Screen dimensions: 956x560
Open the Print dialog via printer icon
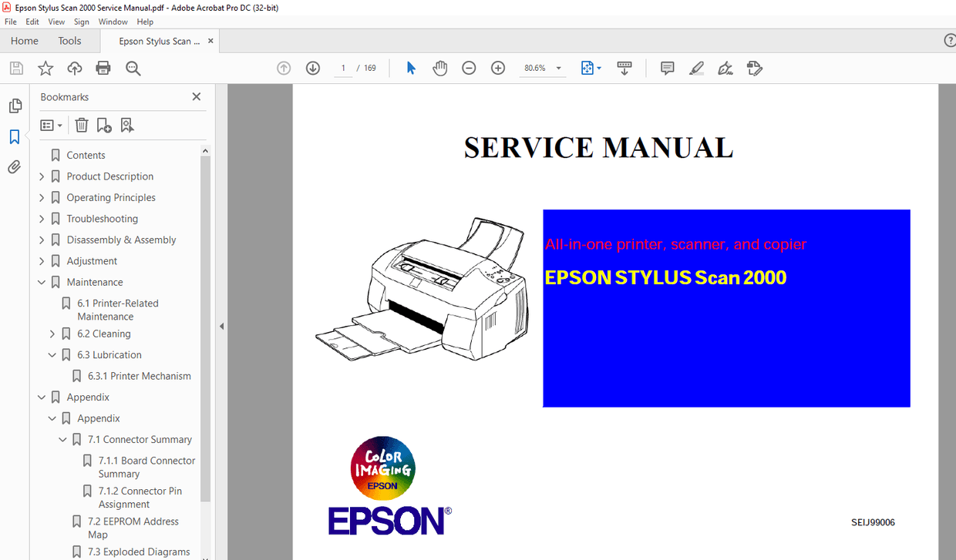pos(103,68)
